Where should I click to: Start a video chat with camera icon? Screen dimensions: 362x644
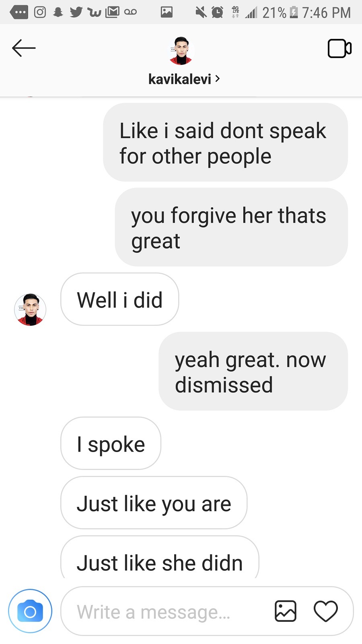(x=339, y=49)
